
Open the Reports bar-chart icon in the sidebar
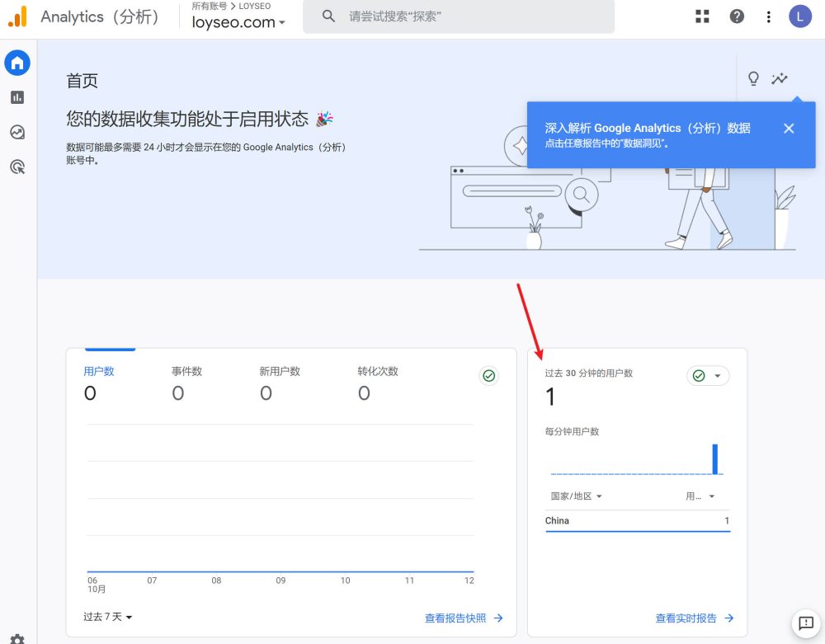[x=17, y=97]
